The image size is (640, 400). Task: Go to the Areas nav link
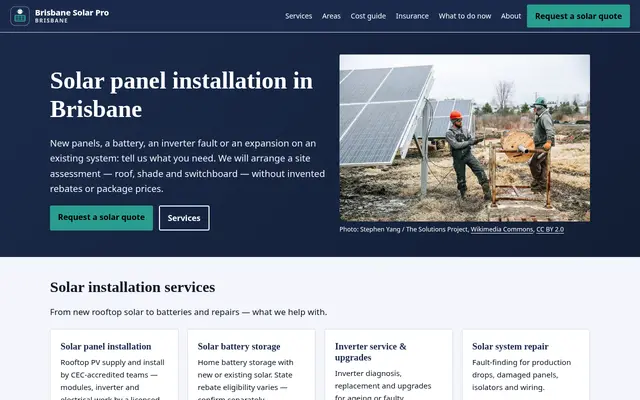click(331, 16)
